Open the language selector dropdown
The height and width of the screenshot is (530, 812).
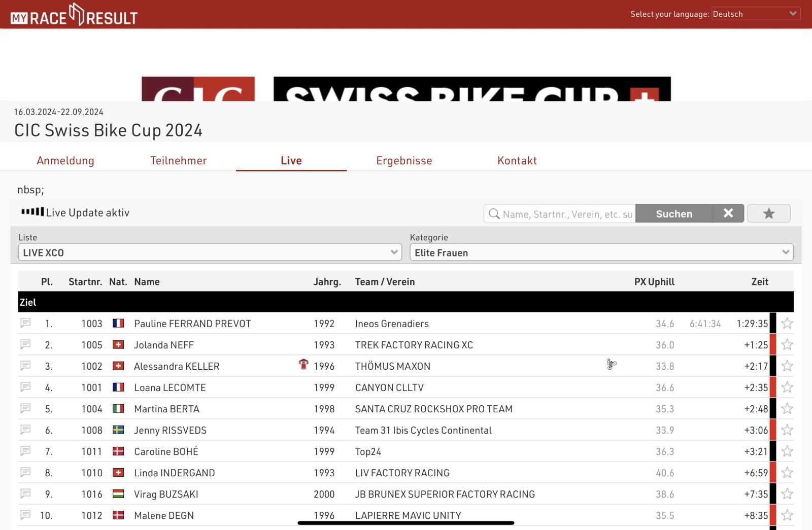tap(755, 14)
